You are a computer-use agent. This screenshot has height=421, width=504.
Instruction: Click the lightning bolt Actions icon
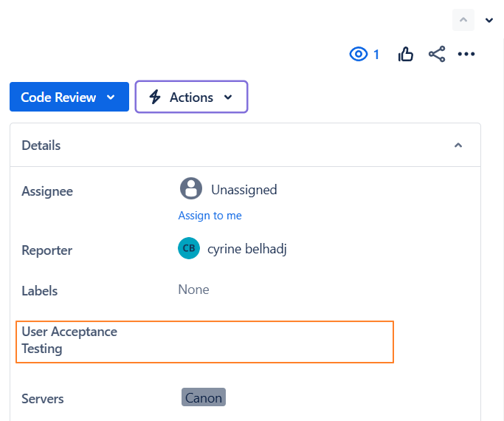pos(155,97)
